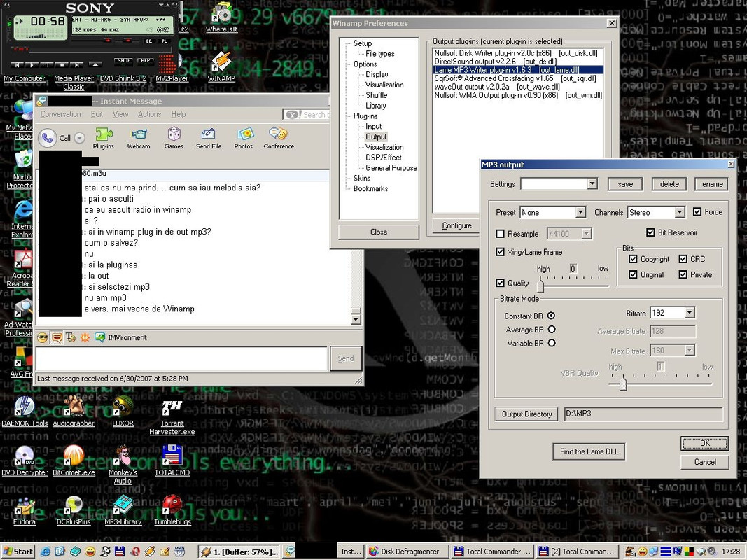
Task: Open the Bitrate 192 dropdown
Action: (690, 313)
